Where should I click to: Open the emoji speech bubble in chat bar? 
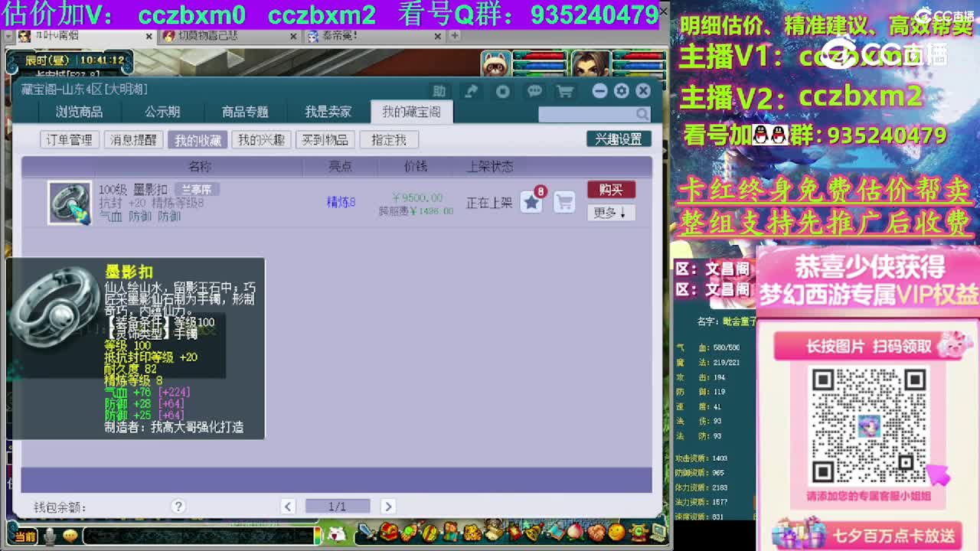coord(70,536)
